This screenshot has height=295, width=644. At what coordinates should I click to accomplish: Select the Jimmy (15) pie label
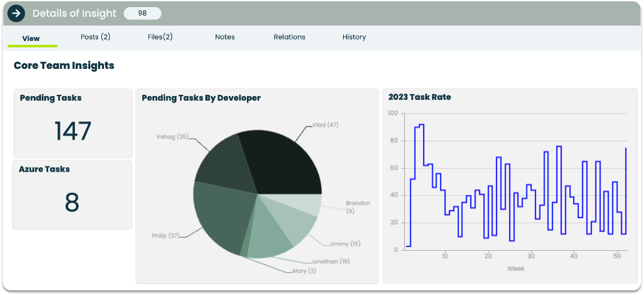pos(344,244)
